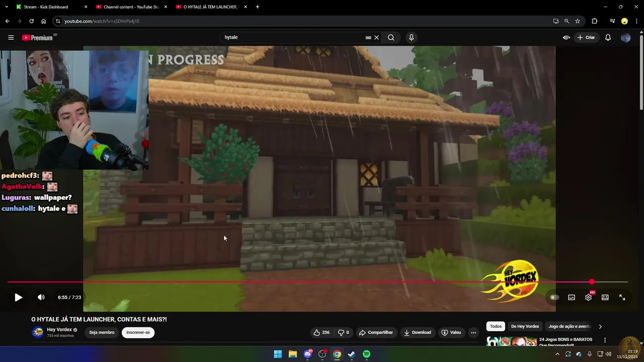Submit search with magnifier button
This screenshot has height=362, width=644.
pyautogui.click(x=391, y=37)
